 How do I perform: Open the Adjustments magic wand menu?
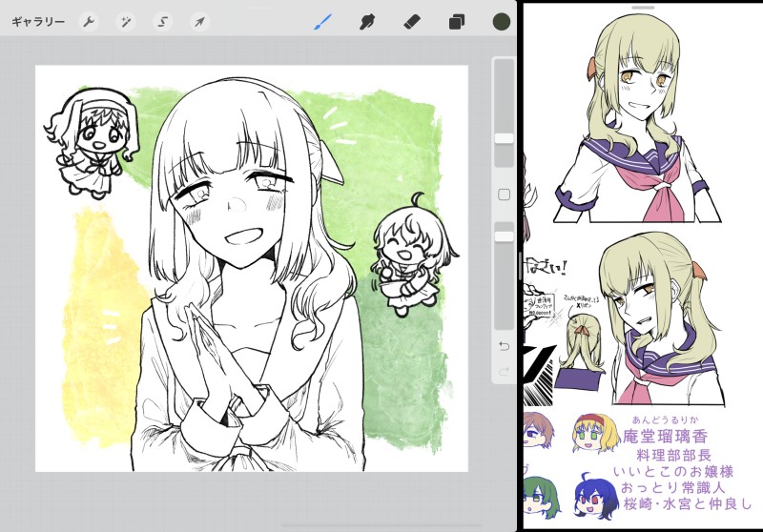[126, 22]
